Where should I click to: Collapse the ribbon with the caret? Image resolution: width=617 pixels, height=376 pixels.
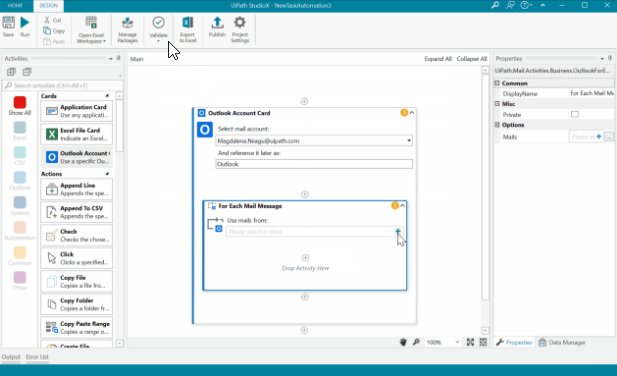[543, 5]
